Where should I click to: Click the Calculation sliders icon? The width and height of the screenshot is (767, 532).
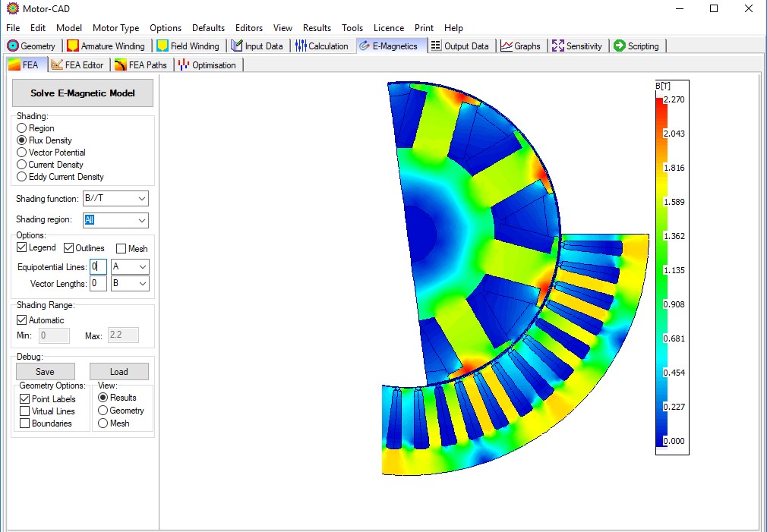pos(301,46)
